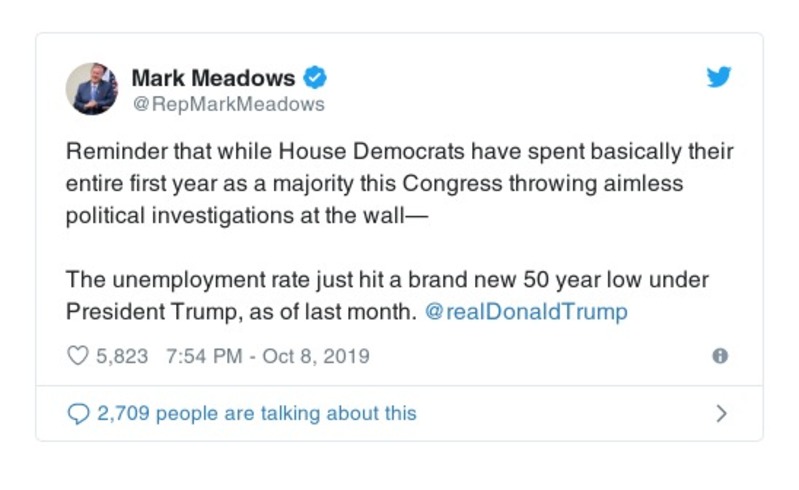The width and height of the screenshot is (799, 490).
Task: Click the speech bubble reply icon
Action: (77, 413)
